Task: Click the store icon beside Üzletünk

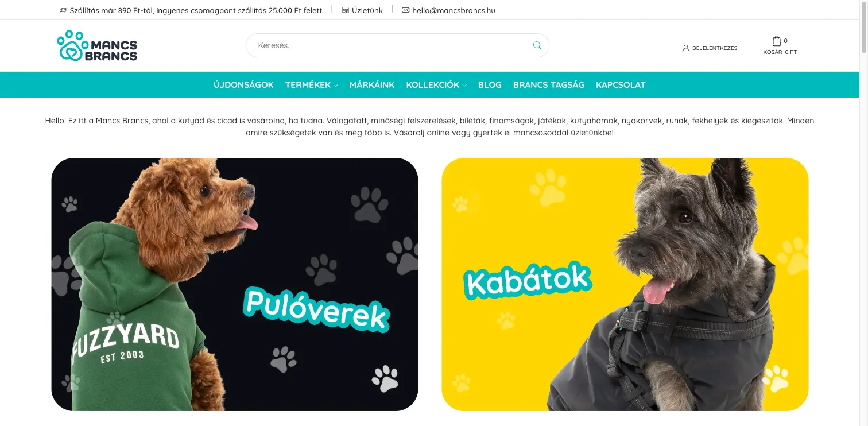Action: [345, 10]
